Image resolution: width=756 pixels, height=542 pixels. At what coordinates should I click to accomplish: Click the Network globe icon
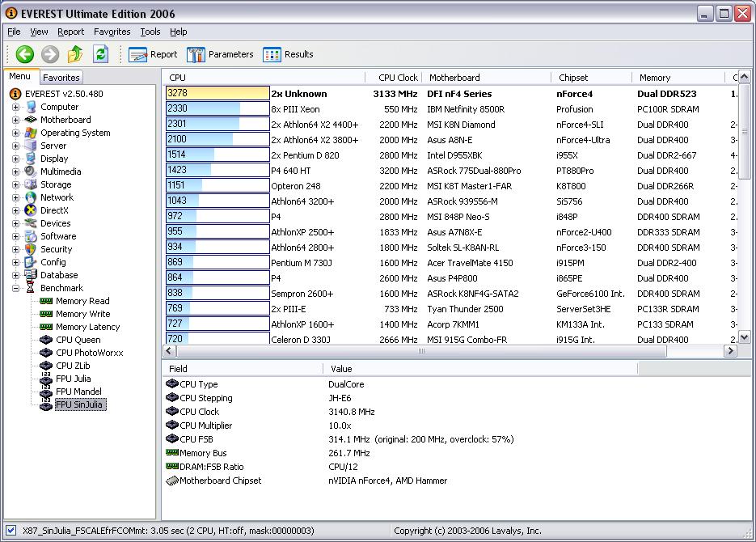(x=31, y=197)
